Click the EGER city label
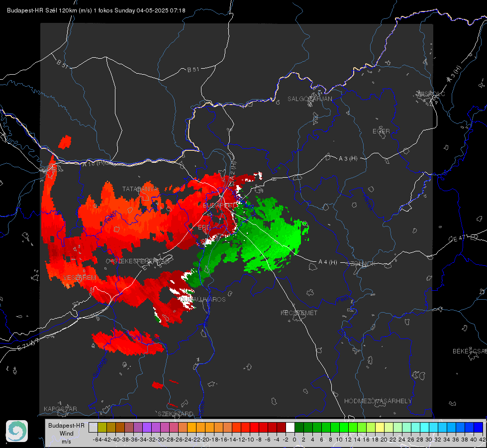The height and width of the screenshot is (448, 487). tap(381, 131)
